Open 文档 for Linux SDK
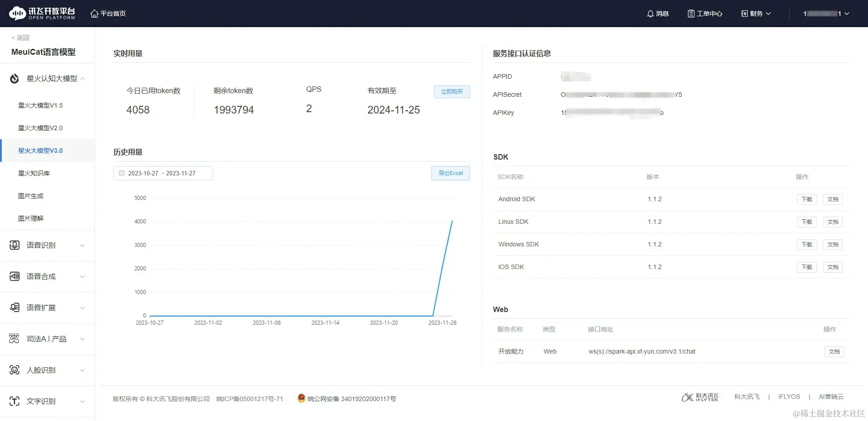 (x=833, y=222)
